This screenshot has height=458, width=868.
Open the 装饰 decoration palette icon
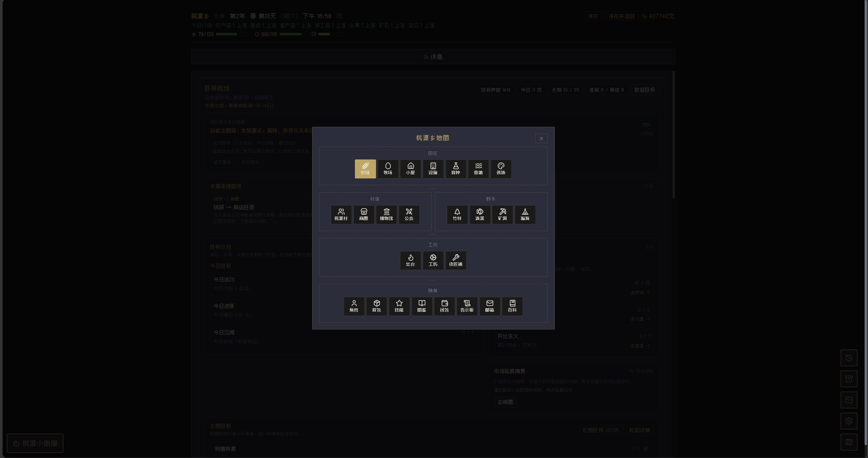(x=501, y=169)
